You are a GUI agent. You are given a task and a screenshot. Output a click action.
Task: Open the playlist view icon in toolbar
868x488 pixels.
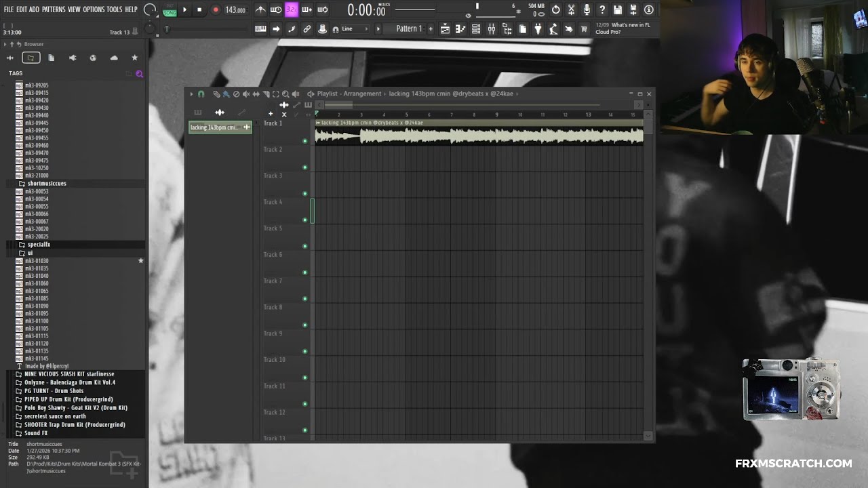[x=445, y=29]
